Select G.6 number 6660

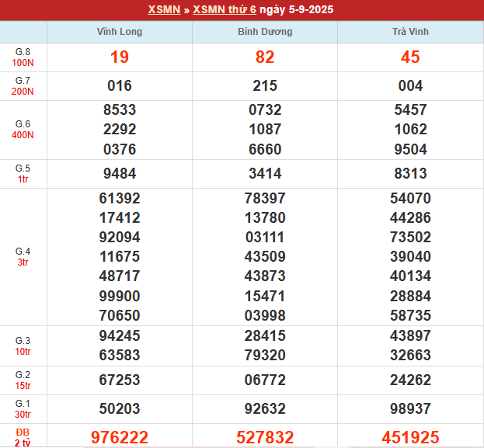[265, 149]
